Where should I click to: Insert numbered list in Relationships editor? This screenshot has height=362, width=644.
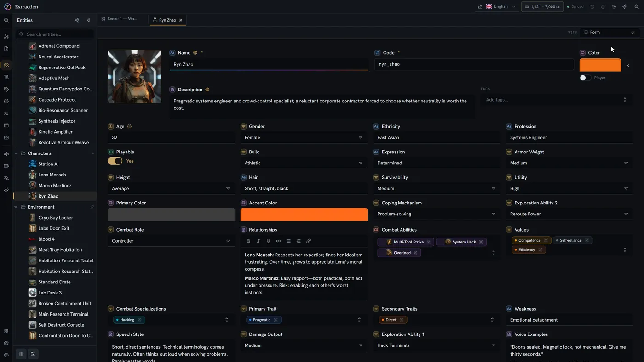(299, 241)
